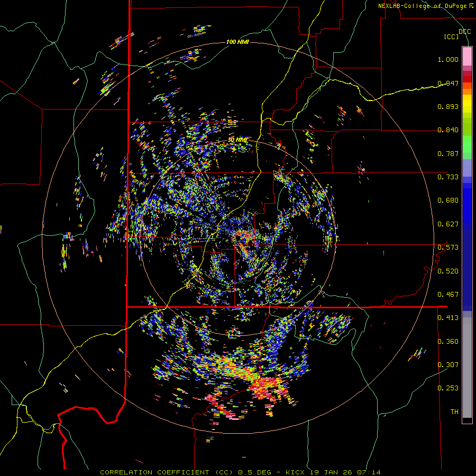This screenshot has width=476, height=476.
Task: Click the 100 NMI range ring label
Action: point(237,42)
